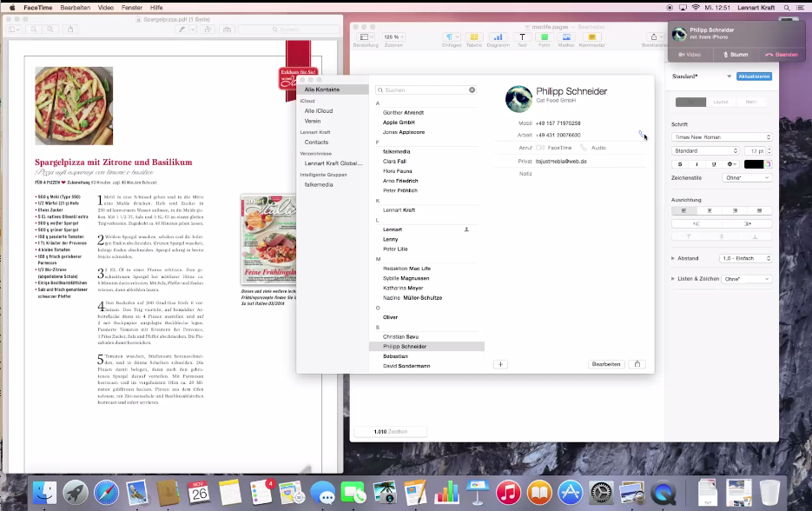Share contact card via share icon

point(637,364)
